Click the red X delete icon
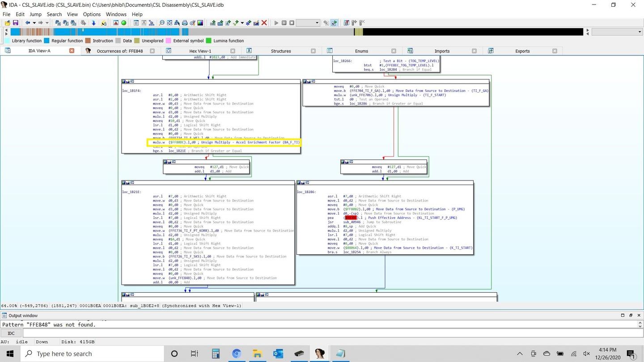 pos(264,23)
